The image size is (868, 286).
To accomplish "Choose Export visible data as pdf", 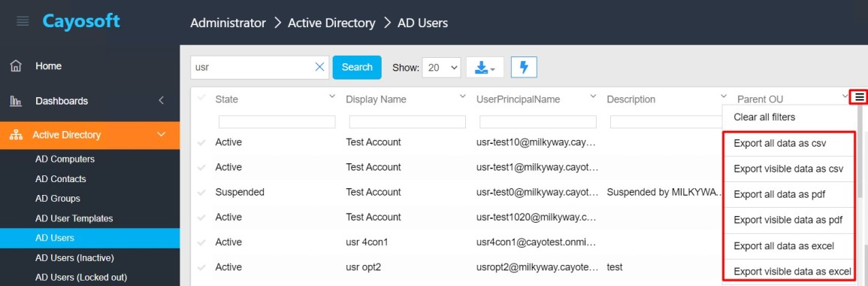I will [789, 220].
